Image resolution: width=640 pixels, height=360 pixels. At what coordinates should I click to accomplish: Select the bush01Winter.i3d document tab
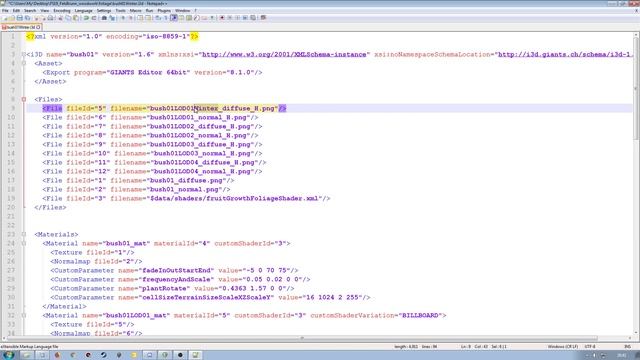pyautogui.click(x=20, y=27)
